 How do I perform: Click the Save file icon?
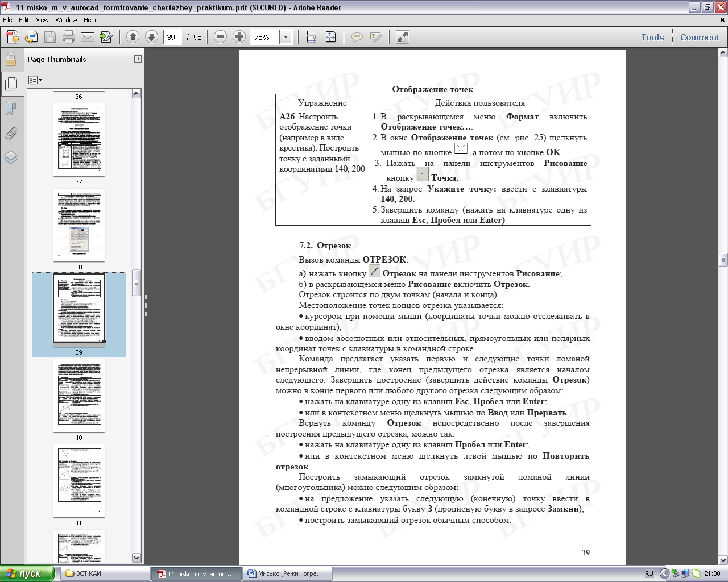(x=50, y=37)
